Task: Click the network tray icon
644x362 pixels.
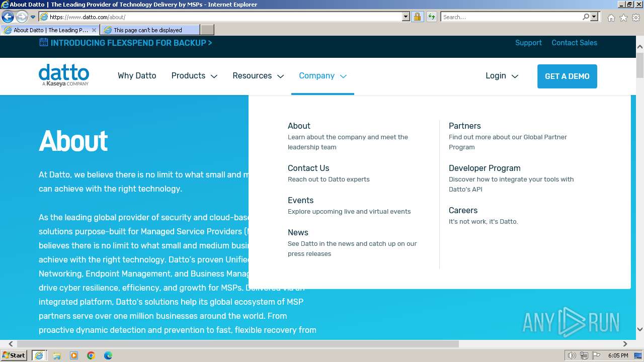Action: tap(584, 355)
